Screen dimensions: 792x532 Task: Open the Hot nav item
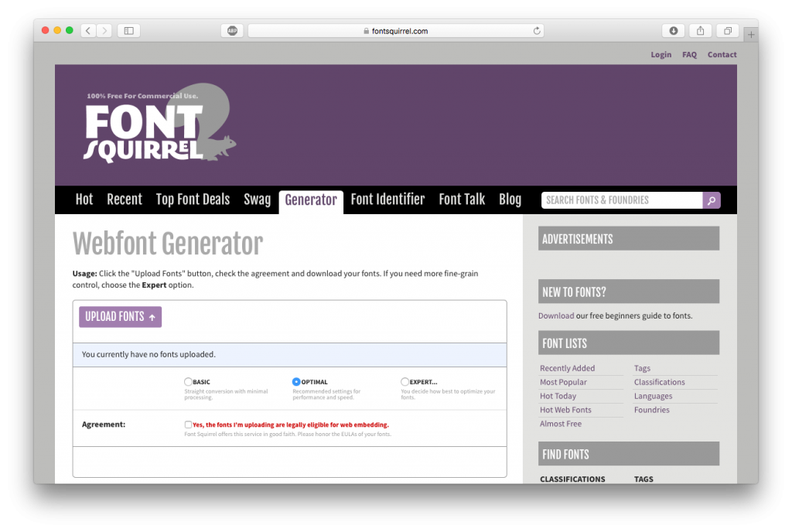click(x=84, y=199)
